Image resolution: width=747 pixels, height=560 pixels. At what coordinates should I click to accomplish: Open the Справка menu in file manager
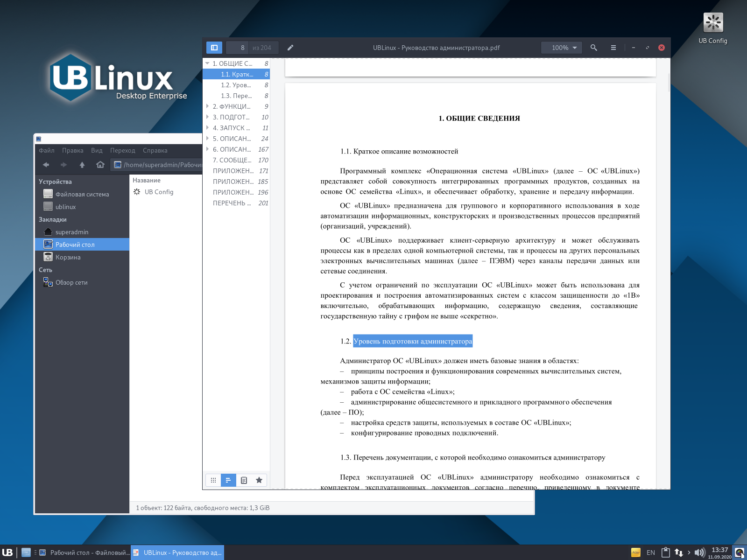click(x=155, y=150)
